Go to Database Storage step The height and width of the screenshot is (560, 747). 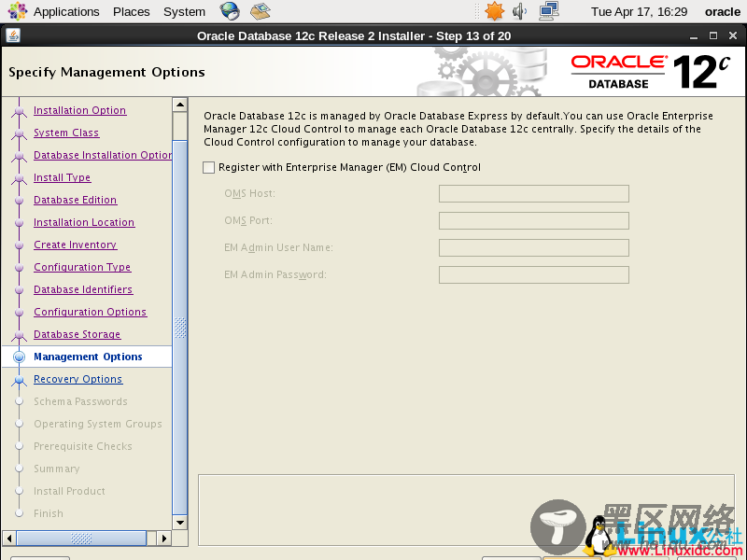pos(78,334)
